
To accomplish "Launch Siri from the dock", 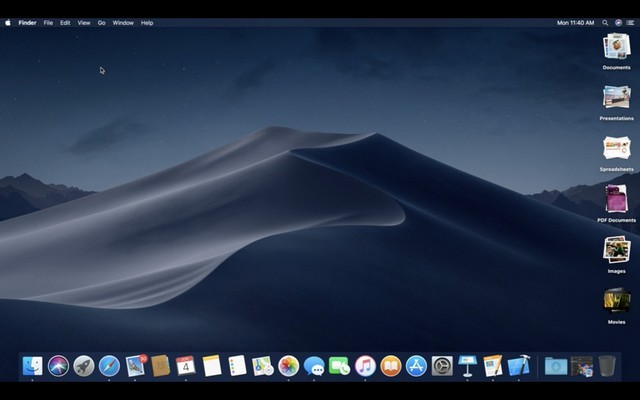I will coord(59,366).
